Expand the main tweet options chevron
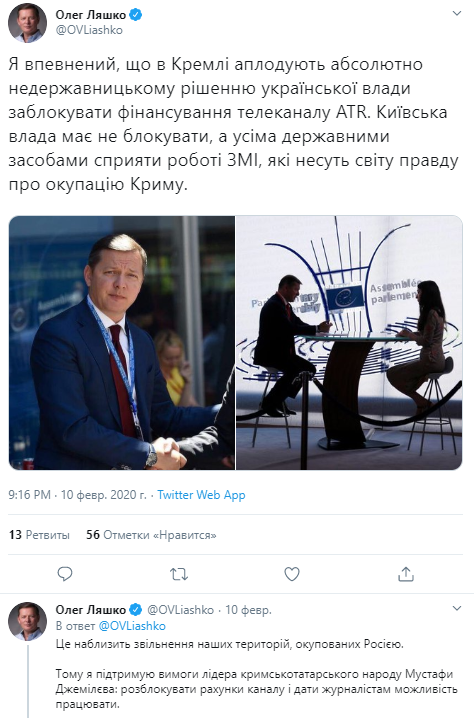This screenshot has width=474, height=718. (457, 13)
